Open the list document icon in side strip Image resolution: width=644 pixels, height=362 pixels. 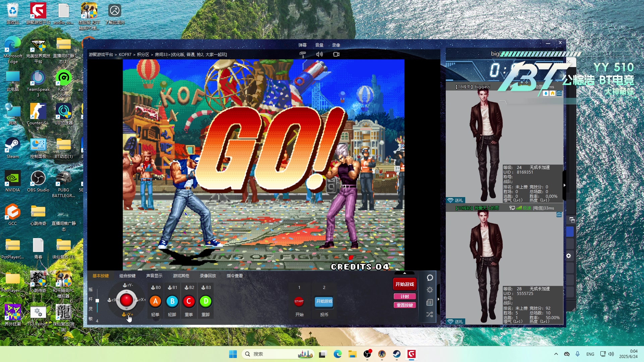(x=430, y=302)
